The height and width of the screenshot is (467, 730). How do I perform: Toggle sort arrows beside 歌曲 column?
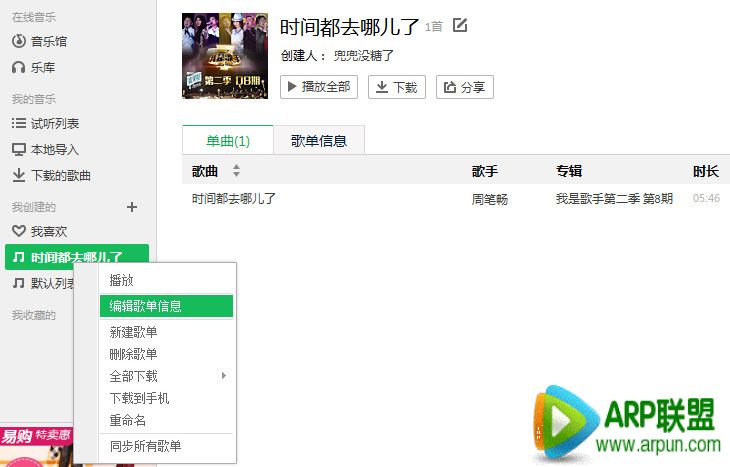point(237,170)
